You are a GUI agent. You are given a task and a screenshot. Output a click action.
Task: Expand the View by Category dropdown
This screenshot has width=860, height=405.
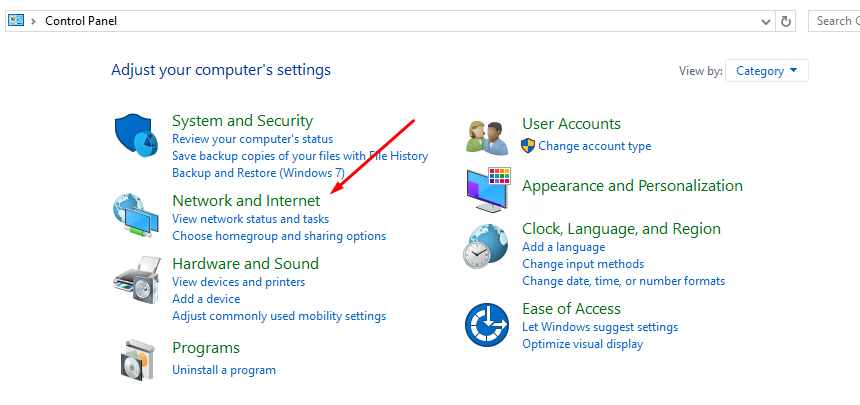pos(766,71)
